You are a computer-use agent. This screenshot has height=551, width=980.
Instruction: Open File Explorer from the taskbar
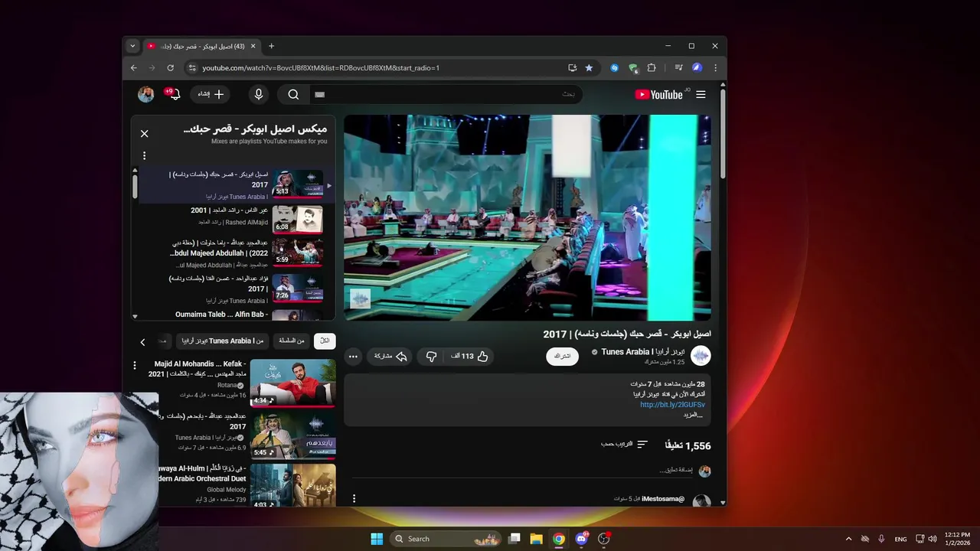click(536, 539)
